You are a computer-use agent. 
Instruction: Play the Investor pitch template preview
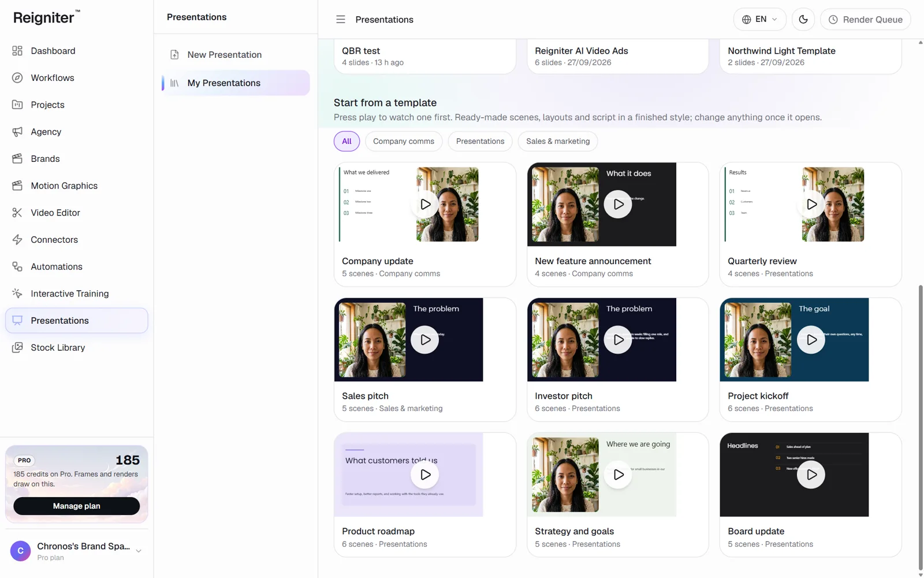tap(618, 340)
